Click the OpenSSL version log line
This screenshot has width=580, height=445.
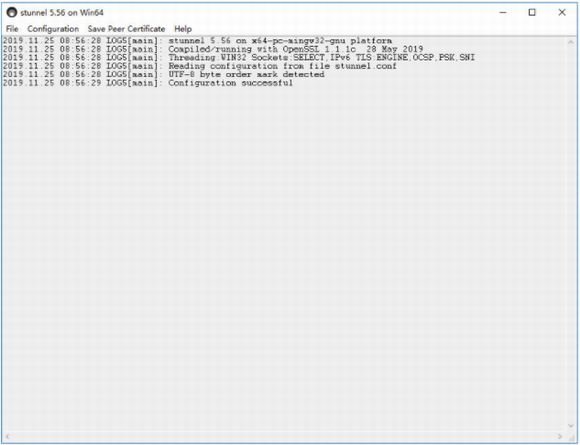point(213,49)
